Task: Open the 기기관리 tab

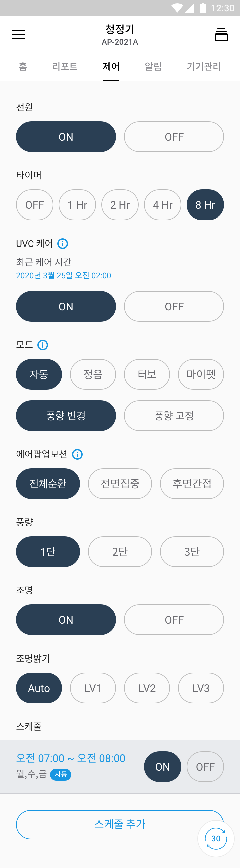Action: click(204, 67)
